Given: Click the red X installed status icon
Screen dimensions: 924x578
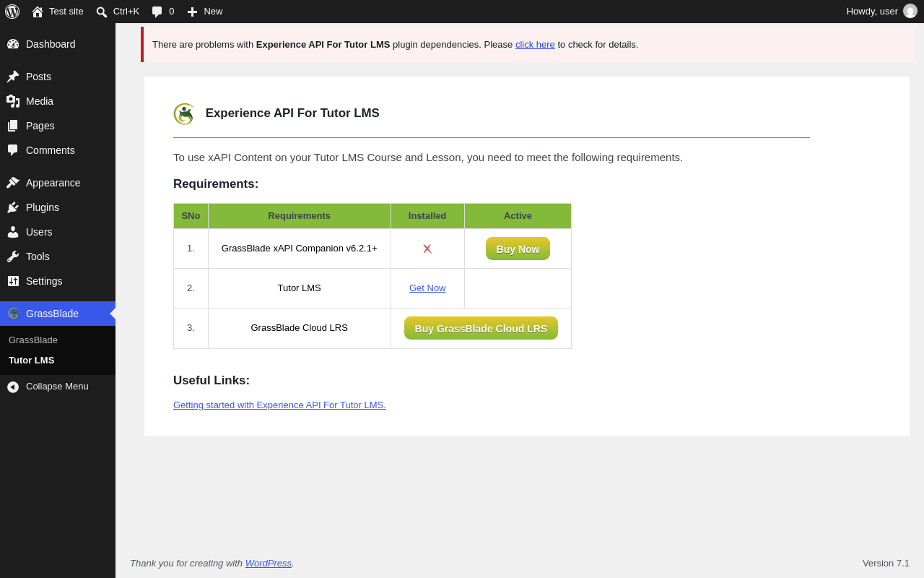Looking at the screenshot, I should tap(427, 249).
